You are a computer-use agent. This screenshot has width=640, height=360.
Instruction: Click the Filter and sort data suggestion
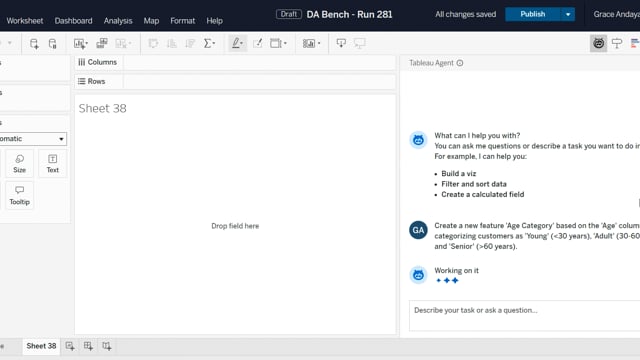click(474, 184)
